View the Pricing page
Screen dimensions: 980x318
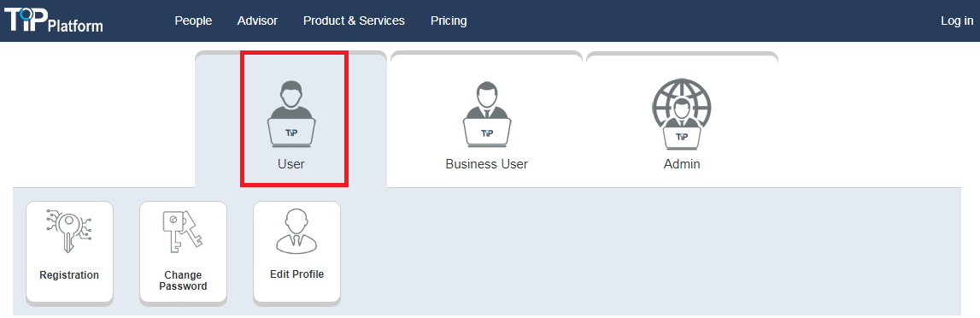pos(449,21)
